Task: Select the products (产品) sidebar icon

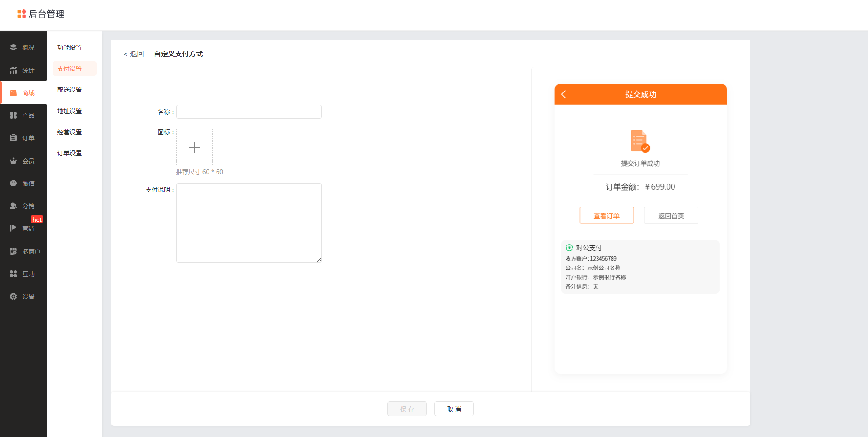Action: 13,115
